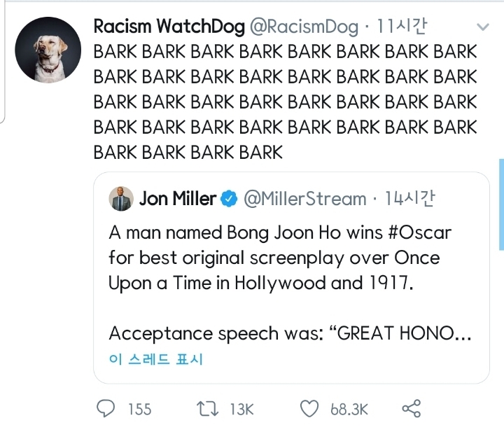504x432 pixels.
Task: Click the Jon Miller display name
Action: tap(178, 199)
